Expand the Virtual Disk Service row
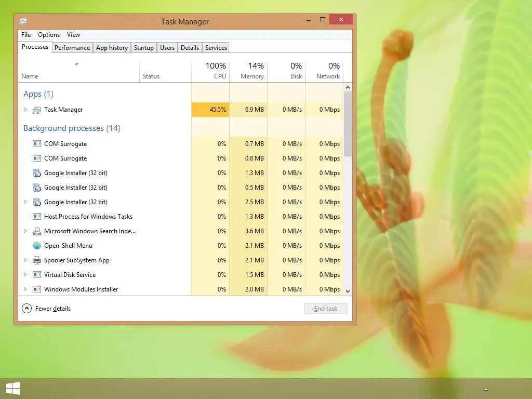The image size is (532, 399). [25, 275]
